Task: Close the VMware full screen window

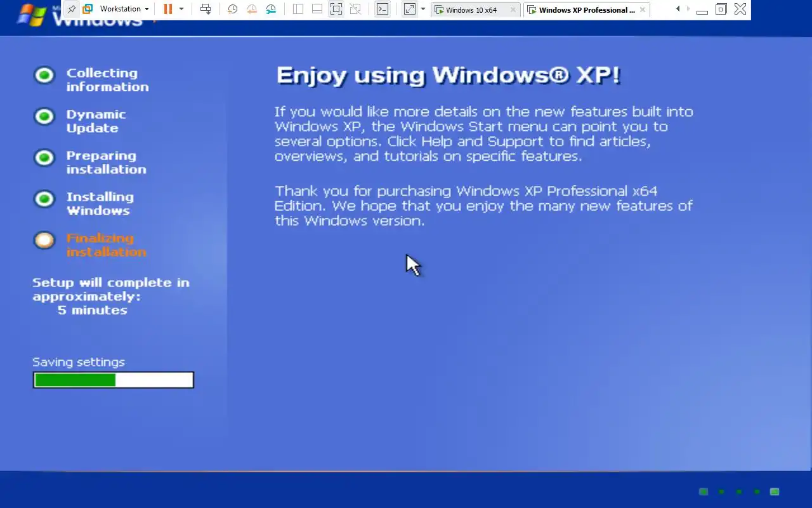Action: (740, 9)
